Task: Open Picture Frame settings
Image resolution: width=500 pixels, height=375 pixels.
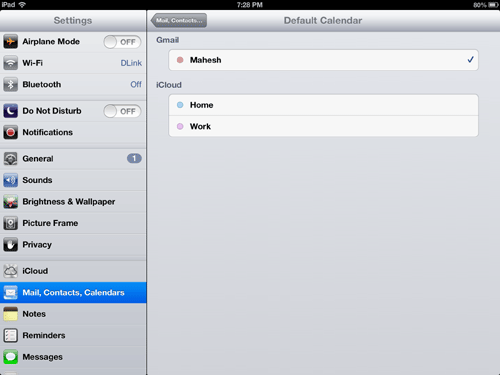Action: click(73, 223)
